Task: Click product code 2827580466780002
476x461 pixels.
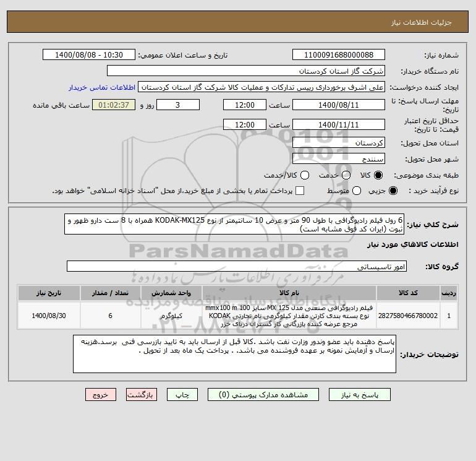Action: [x=408, y=316]
